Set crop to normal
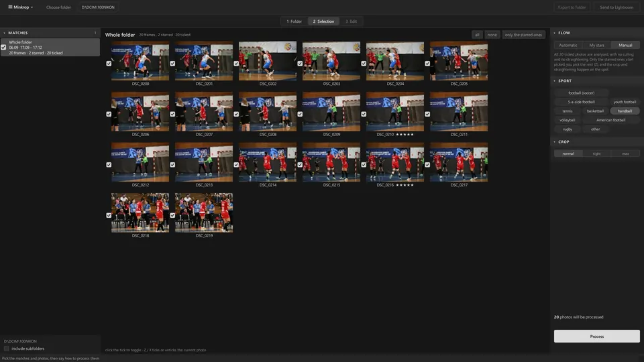The width and height of the screenshot is (644, 362). pos(568,154)
